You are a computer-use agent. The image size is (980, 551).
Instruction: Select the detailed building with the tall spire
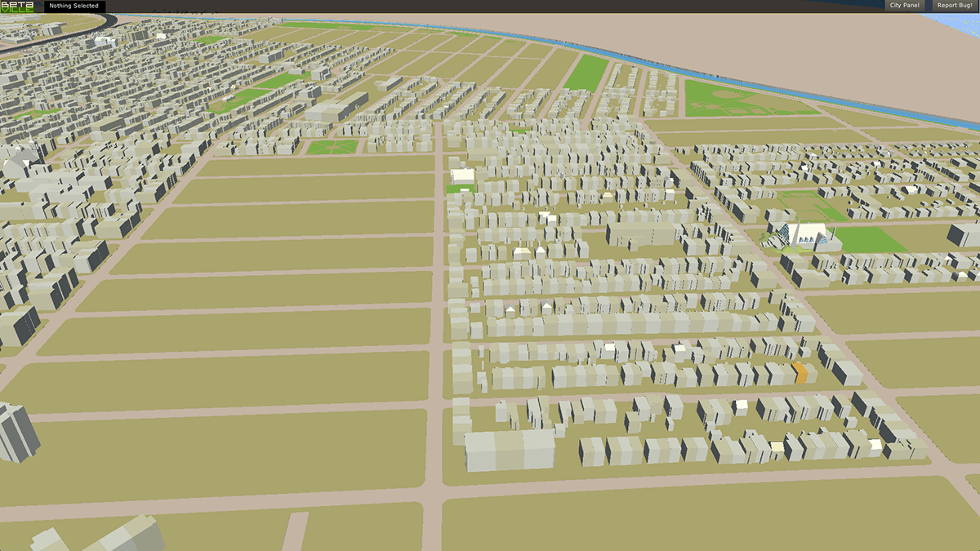[791, 233]
